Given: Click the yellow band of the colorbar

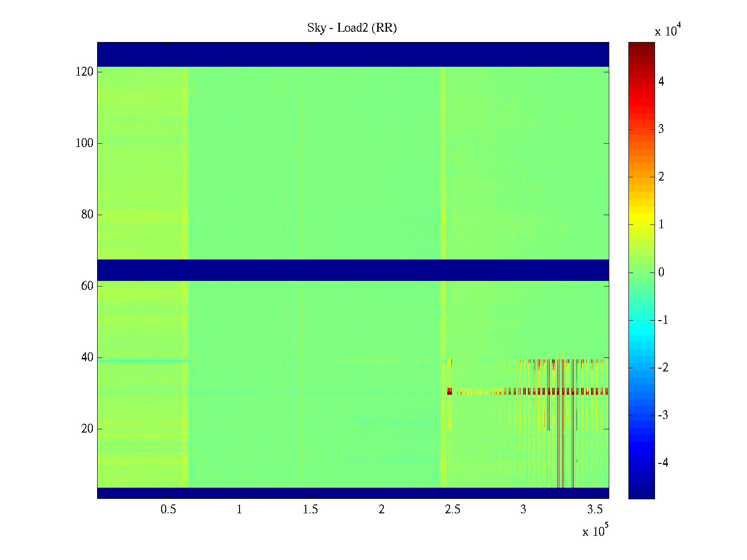Looking at the screenshot, I should [x=641, y=219].
